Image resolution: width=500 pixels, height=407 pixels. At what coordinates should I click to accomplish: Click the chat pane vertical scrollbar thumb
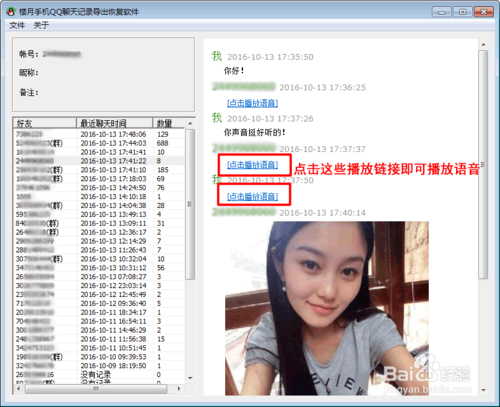click(x=483, y=164)
